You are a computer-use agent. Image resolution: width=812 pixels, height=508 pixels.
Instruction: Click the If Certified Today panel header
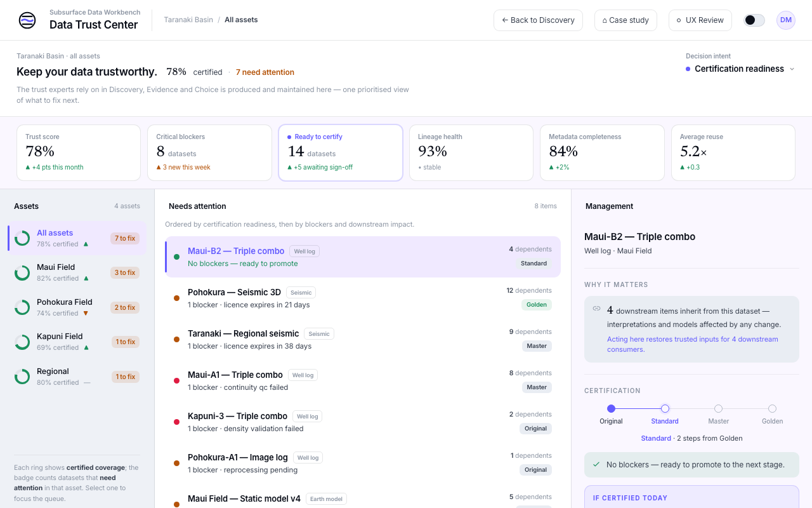point(631,498)
